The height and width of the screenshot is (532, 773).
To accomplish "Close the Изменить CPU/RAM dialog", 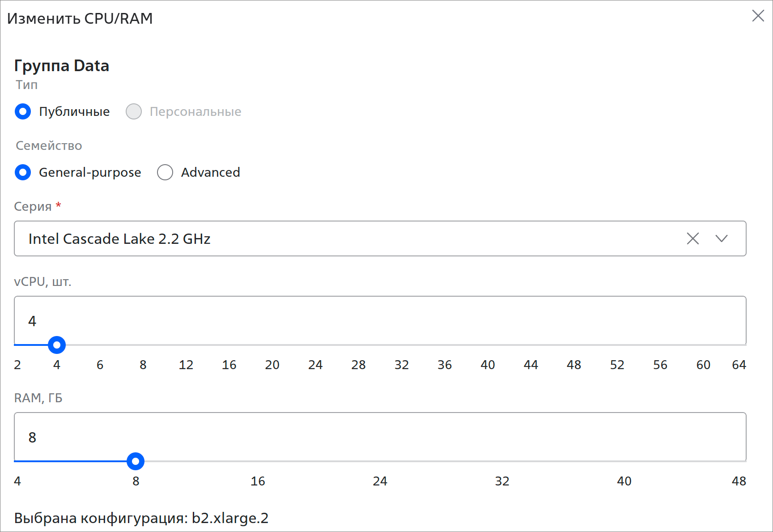I will tap(758, 16).
